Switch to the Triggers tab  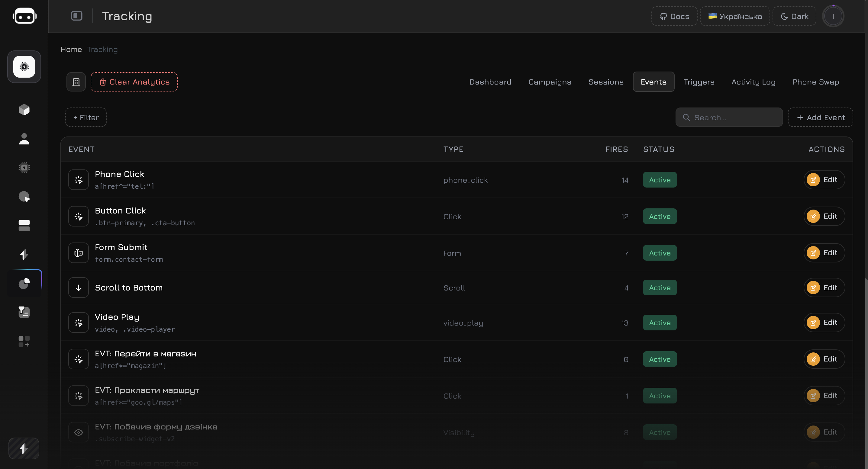tap(699, 82)
